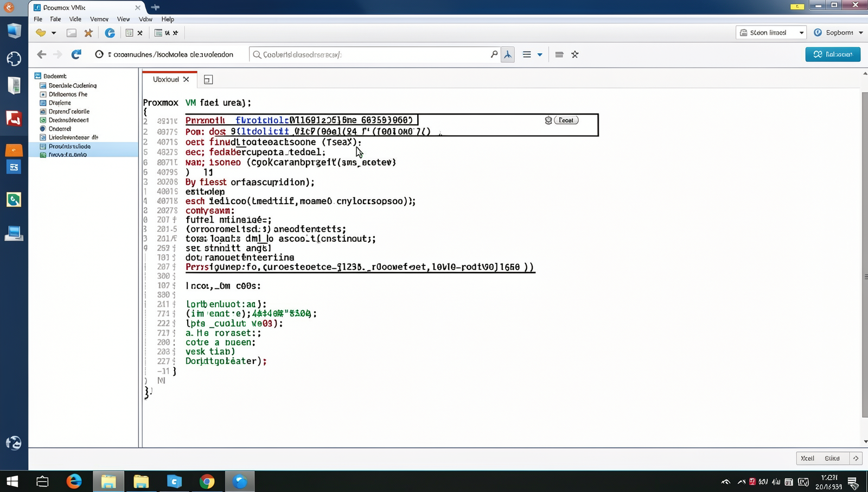The image size is (868, 492).
Task: Open the 'Sopboms' dropdown menu
Action: (838, 33)
